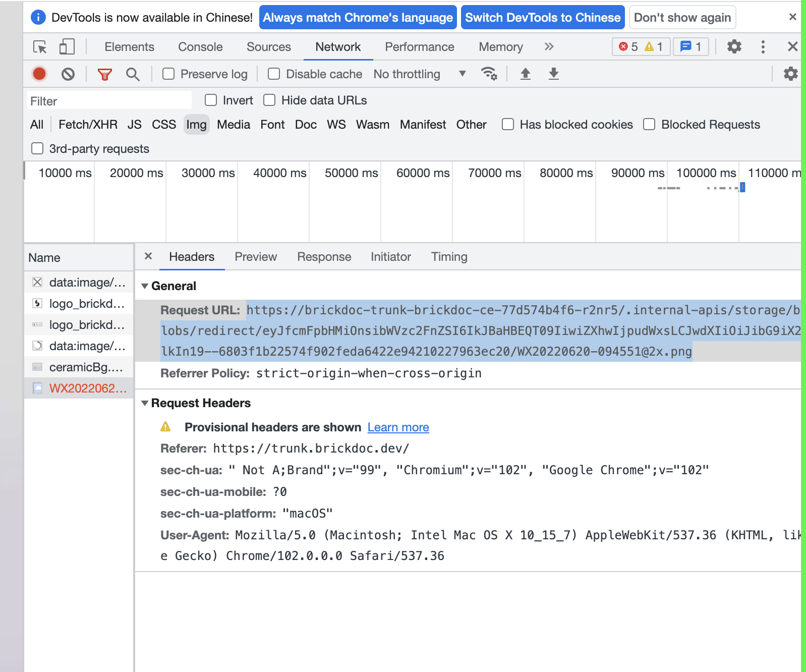
Task: Switch to the Preview tab
Action: 256,257
